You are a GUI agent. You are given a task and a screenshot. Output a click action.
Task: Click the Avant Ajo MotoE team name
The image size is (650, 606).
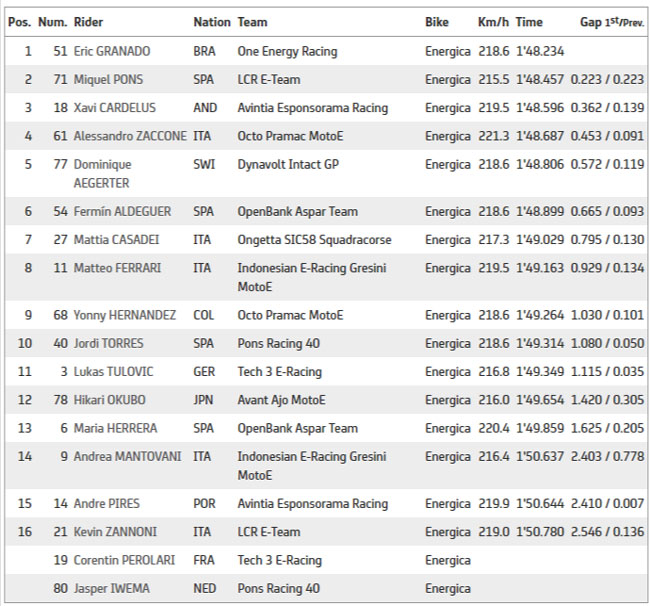coord(281,400)
